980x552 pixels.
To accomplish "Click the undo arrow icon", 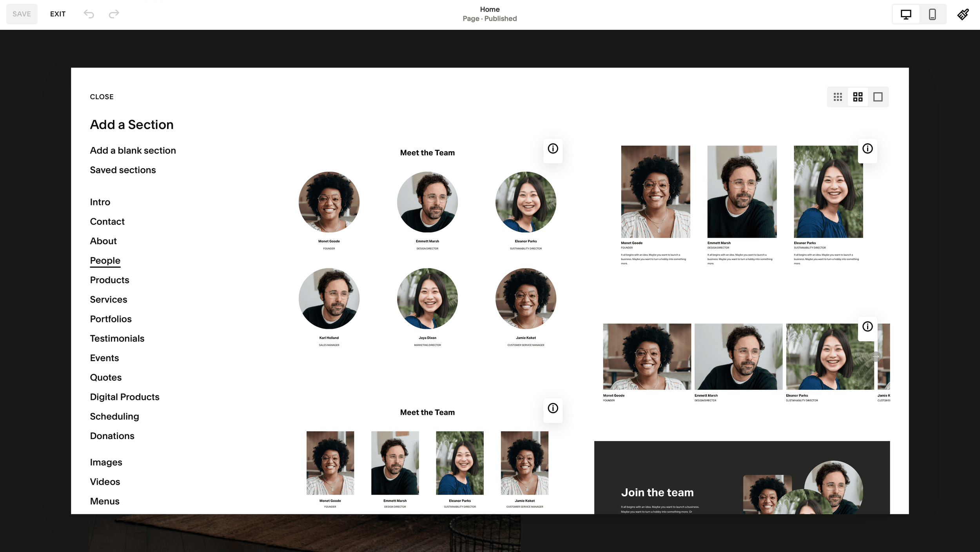I will tap(89, 14).
